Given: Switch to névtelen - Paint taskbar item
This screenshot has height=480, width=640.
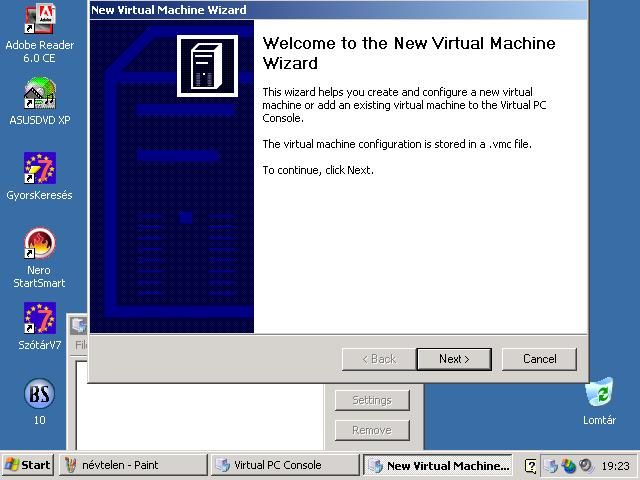Looking at the screenshot, I should (x=133, y=465).
